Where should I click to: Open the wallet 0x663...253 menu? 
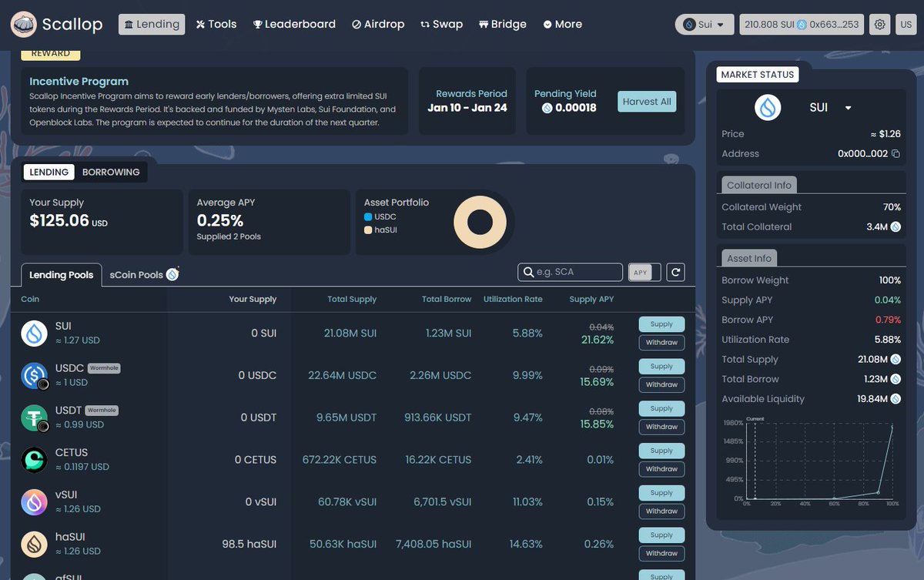802,25
